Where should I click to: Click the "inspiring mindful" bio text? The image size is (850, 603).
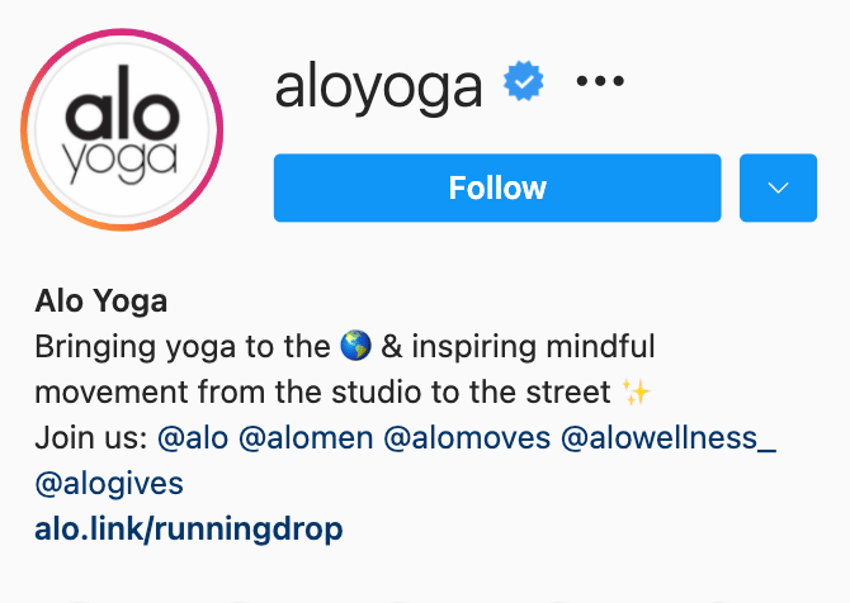(533, 347)
